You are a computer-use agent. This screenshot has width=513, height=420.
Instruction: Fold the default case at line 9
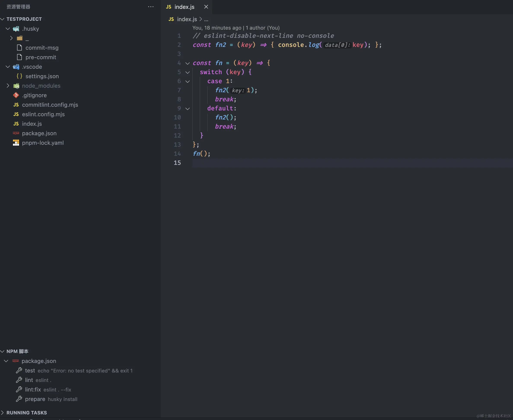coord(188,109)
